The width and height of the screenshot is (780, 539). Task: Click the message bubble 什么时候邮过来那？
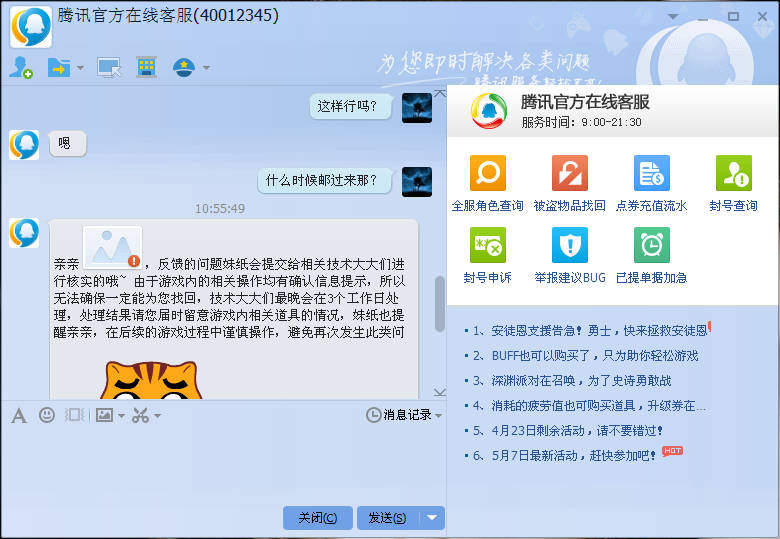[323, 180]
